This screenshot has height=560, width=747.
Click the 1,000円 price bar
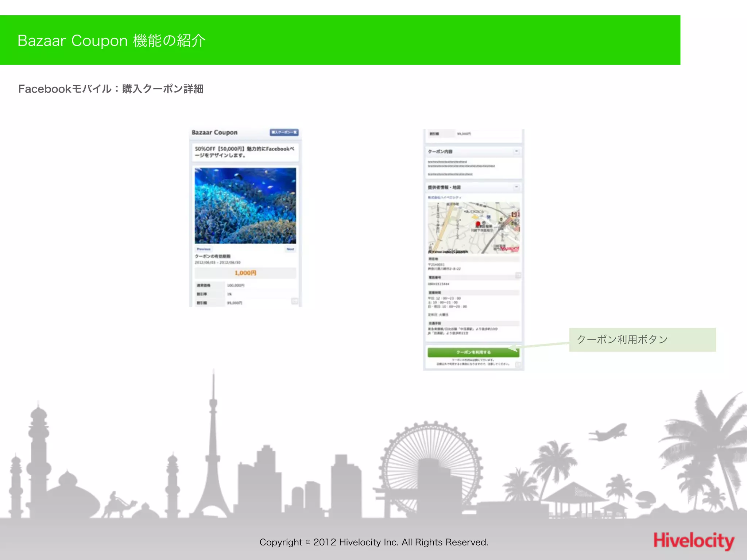point(245,273)
